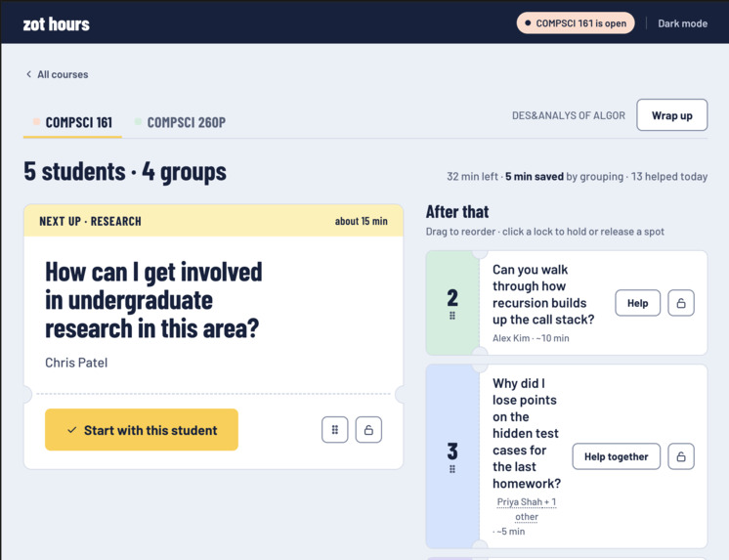Click the question 'How can I get involved in undergraduate research'

[153, 300]
